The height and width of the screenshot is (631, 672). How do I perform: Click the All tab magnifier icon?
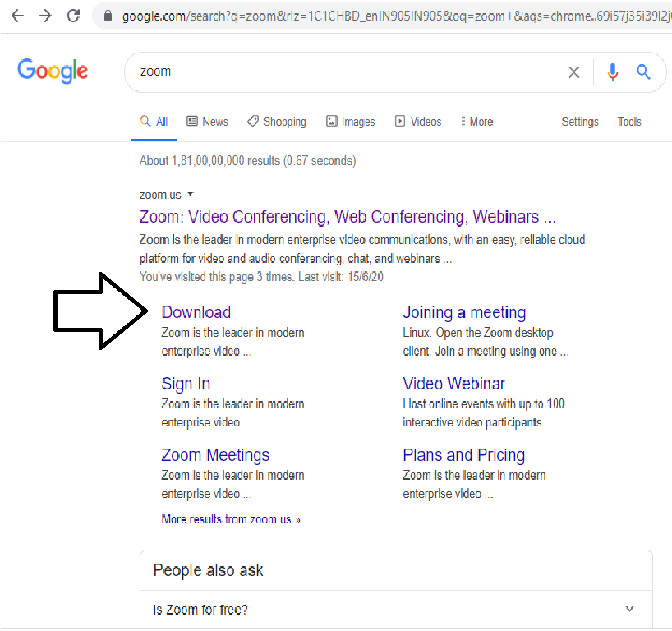point(145,121)
